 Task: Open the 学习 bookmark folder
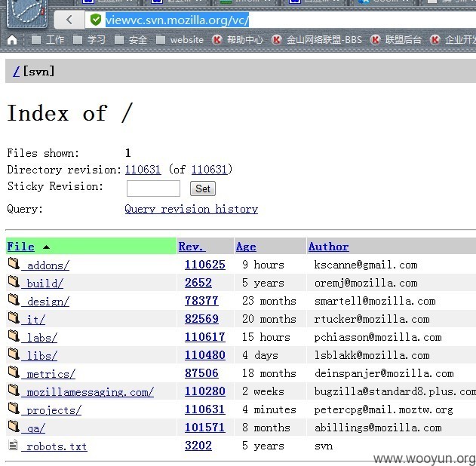click(x=89, y=40)
